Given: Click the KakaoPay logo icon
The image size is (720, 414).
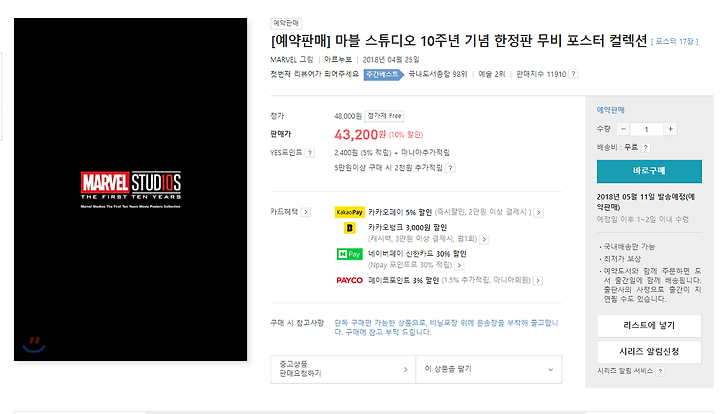Looking at the screenshot, I should (x=349, y=212).
